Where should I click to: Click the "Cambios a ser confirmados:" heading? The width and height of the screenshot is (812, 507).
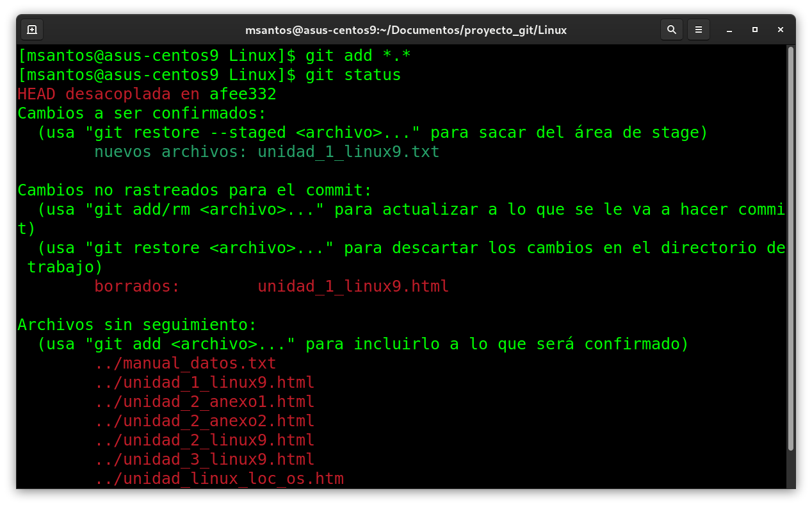pos(142,114)
